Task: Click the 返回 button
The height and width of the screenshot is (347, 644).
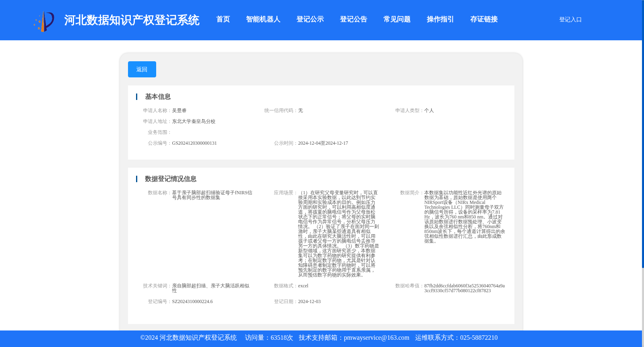Action: (142, 69)
